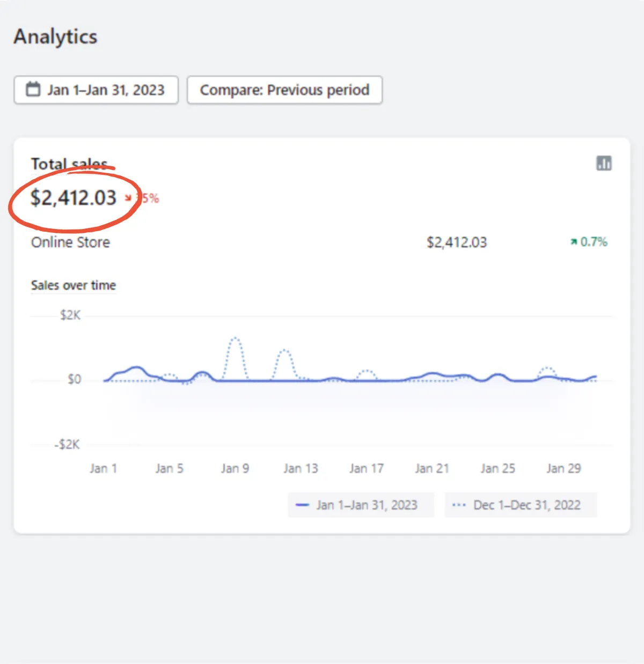Click the 0.7% change percentage
The height and width of the screenshot is (664, 644).
594,242
